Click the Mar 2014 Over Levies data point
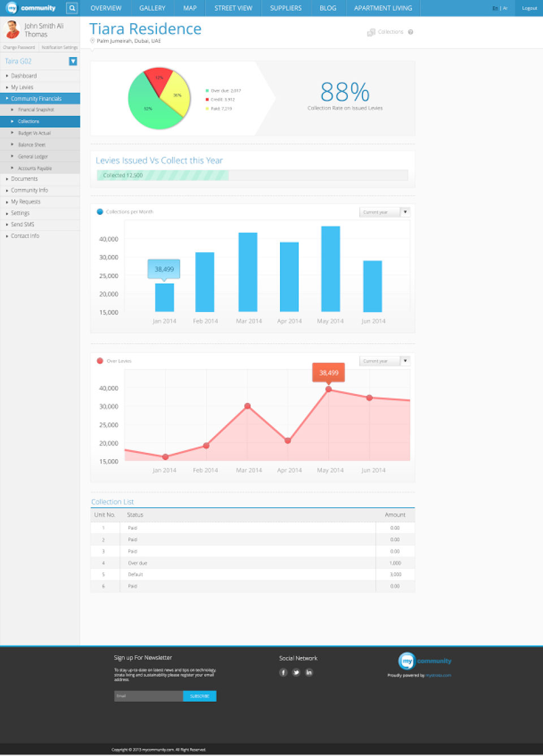Image resolution: width=543 pixels, height=756 pixels. pyautogui.click(x=247, y=406)
